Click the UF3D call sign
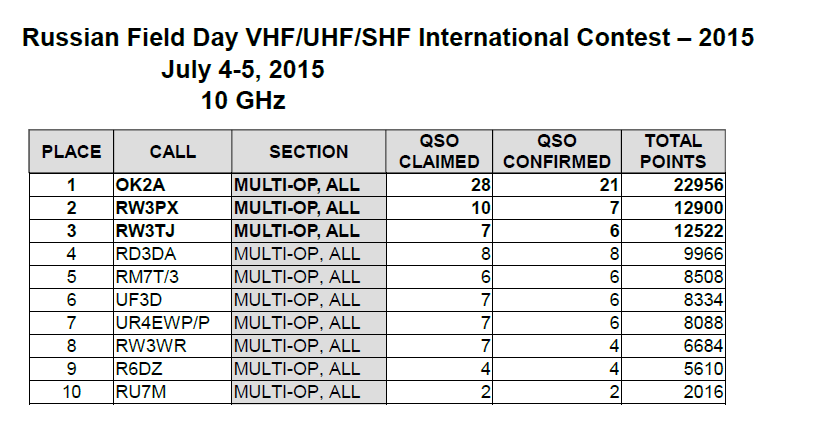 tap(138, 300)
